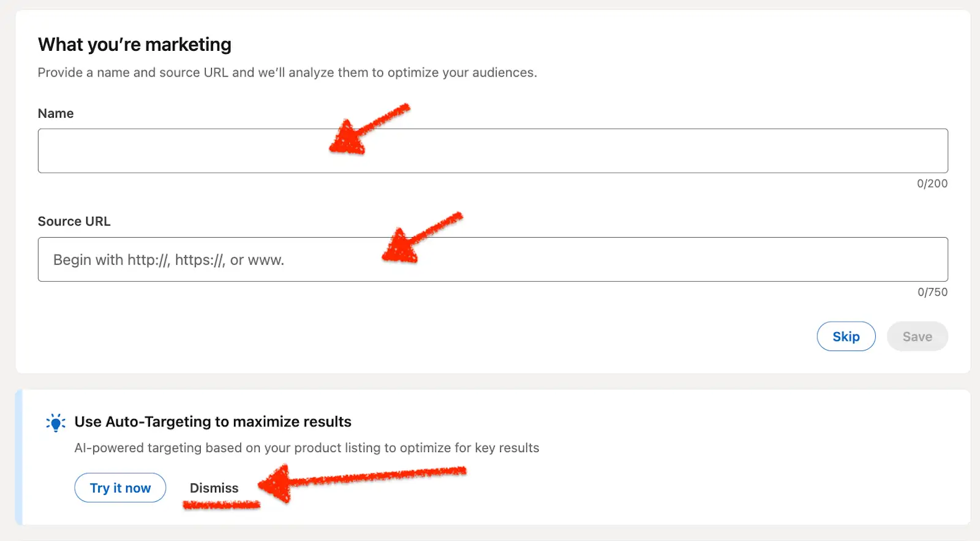Select the Try it now button
This screenshot has width=980, height=541.
click(120, 488)
